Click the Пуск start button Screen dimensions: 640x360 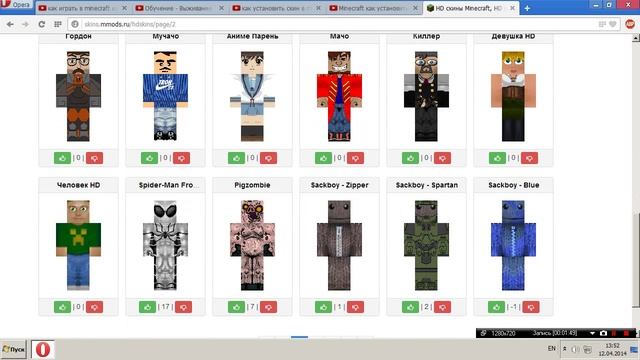pos(13,349)
